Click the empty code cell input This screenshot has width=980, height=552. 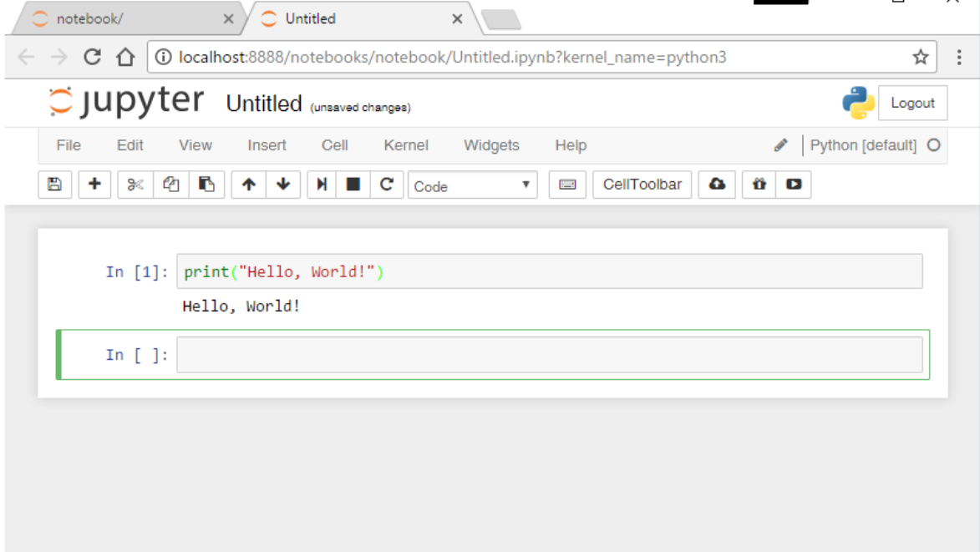549,355
